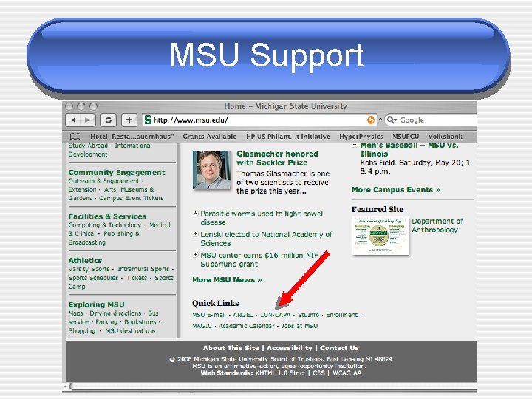Open the Academic Calendar quick link
Image resolution: width=532 pixels, height=399 pixels.
(x=246, y=326)
